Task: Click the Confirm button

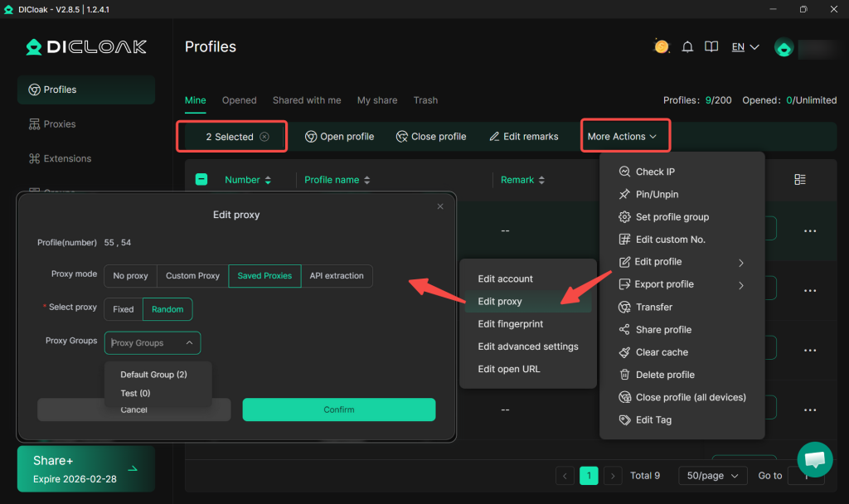Action: [x=338, y=409]
